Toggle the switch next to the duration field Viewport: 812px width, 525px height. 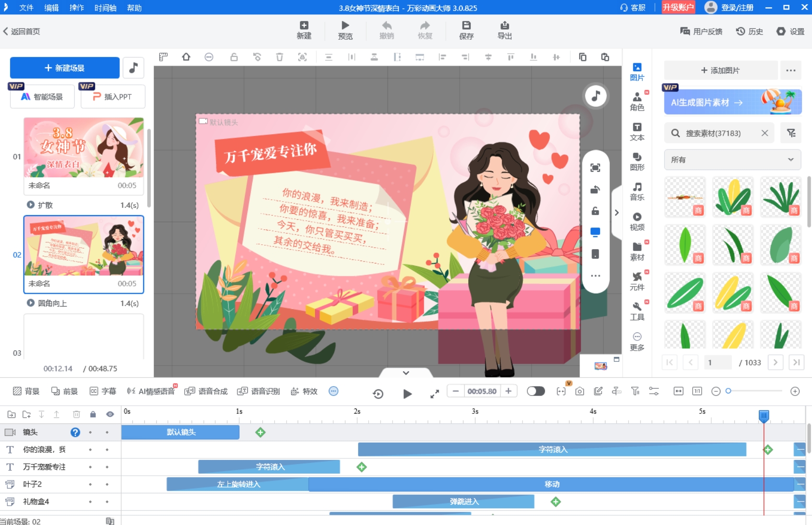tap(535, 391)
